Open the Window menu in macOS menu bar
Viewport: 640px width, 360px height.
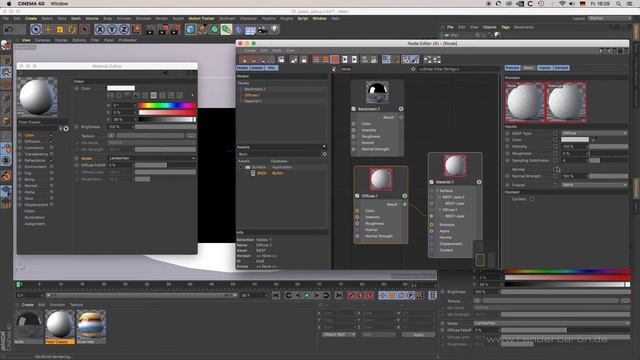pos(60,4)
